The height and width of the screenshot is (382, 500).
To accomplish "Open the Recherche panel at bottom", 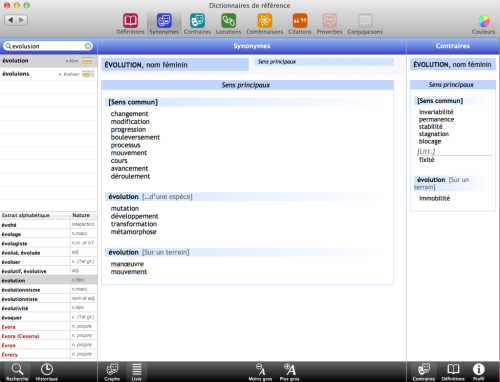I will click(17, 372).
